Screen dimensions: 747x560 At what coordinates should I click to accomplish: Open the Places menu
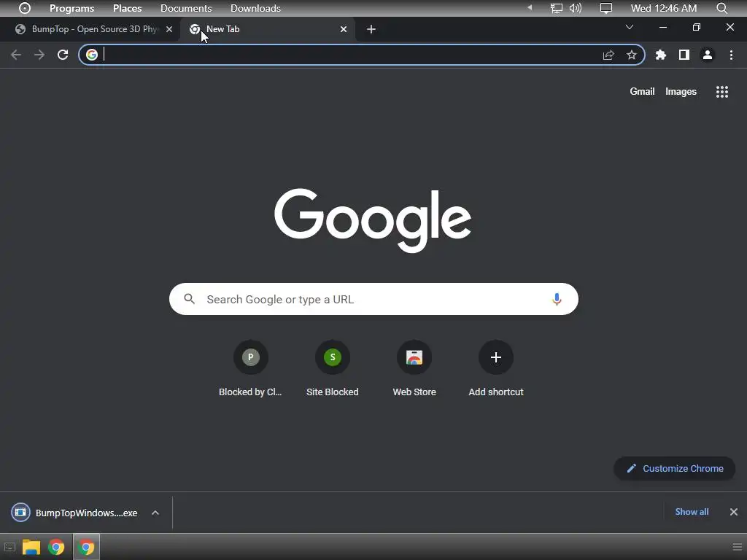click(127, 8)
